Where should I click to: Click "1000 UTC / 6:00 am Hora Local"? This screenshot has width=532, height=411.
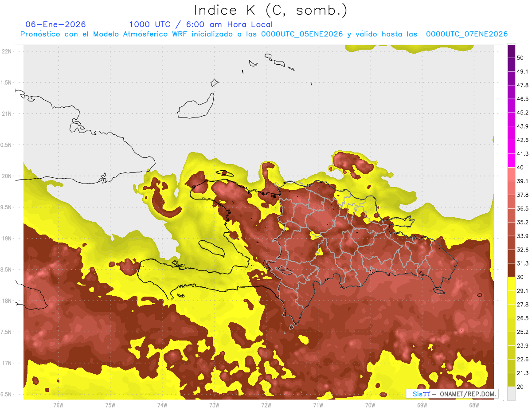pos(201,24)
